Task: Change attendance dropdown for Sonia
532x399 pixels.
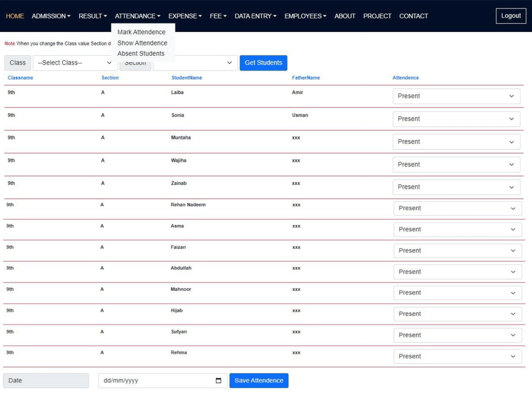Action: 456,119
